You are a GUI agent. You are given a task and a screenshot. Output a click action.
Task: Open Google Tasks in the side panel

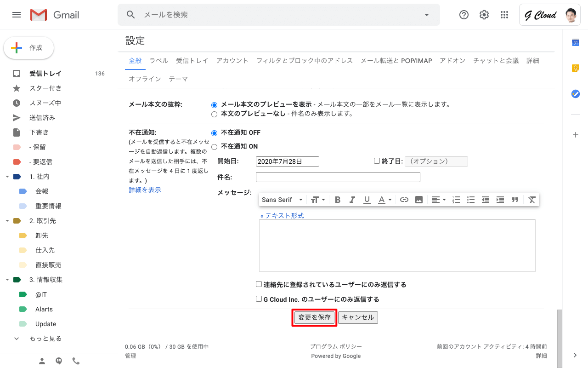575,93
